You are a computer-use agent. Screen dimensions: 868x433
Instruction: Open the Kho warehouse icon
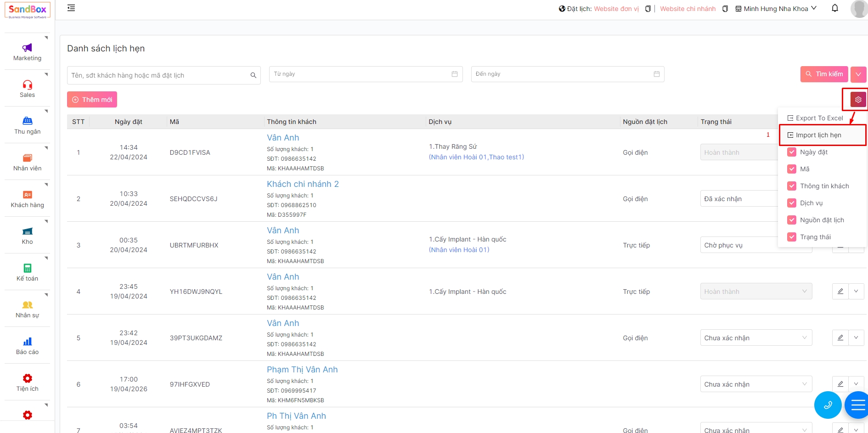point(27,231)
